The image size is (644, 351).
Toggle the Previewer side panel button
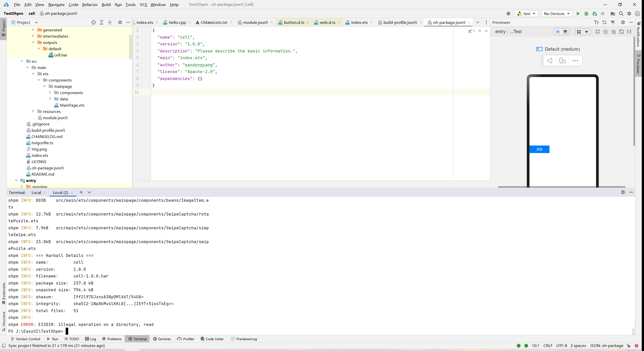[638, 64]
